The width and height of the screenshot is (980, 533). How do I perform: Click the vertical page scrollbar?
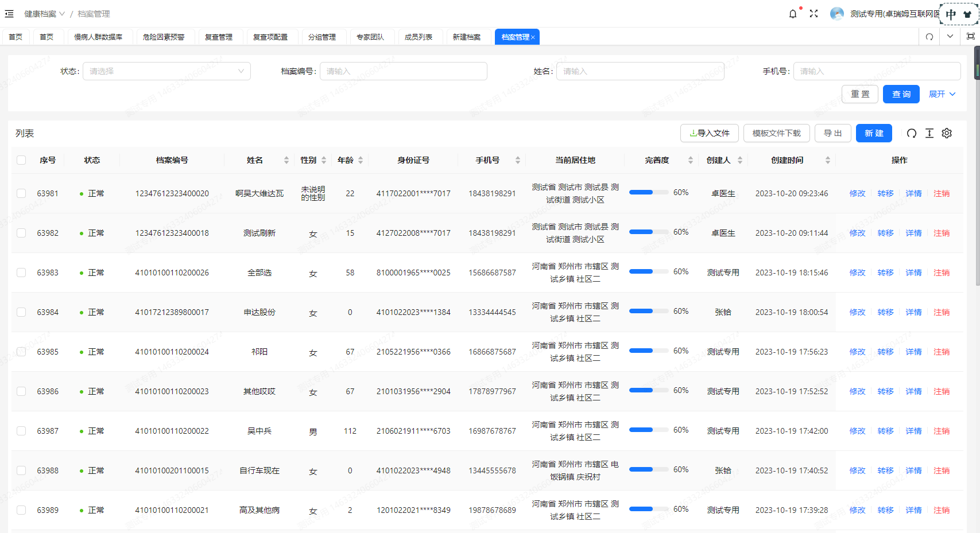point(977,166)
